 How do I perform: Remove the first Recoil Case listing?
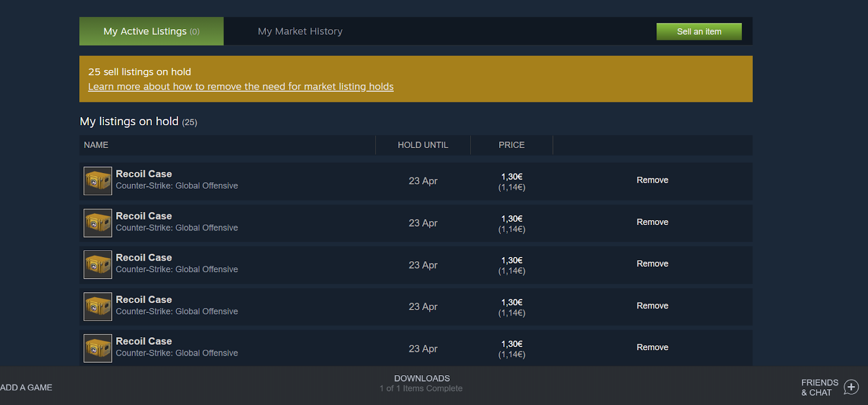652,180
